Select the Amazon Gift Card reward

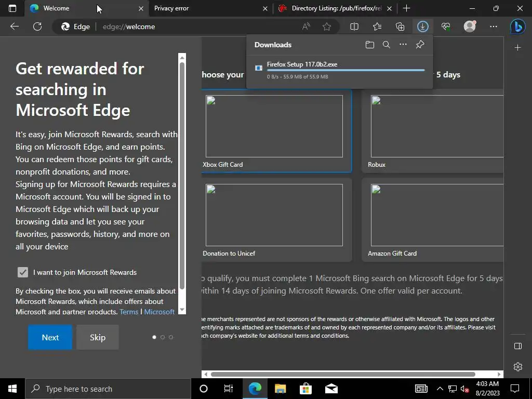pos(433,220)
